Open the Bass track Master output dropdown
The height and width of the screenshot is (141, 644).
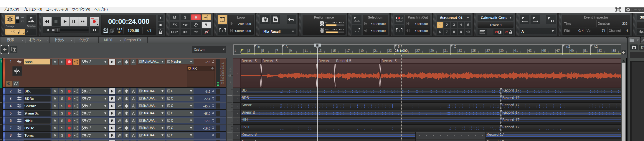point(191,62)
